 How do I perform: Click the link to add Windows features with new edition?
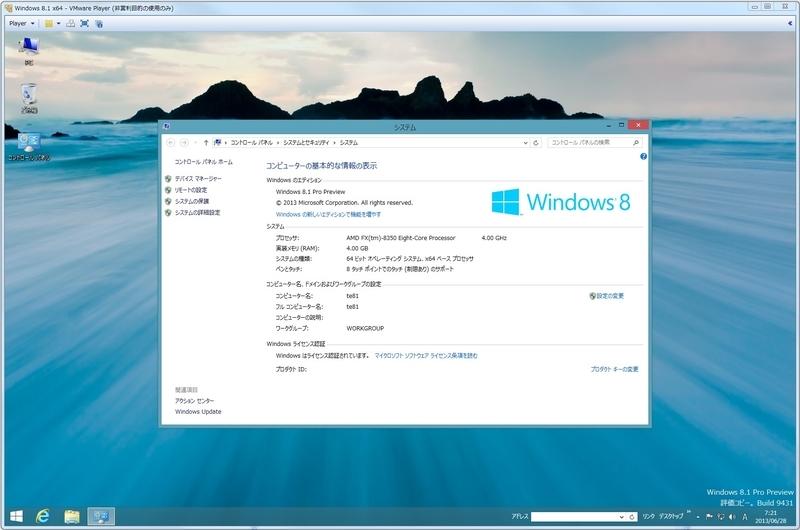(x=328, y=215)
